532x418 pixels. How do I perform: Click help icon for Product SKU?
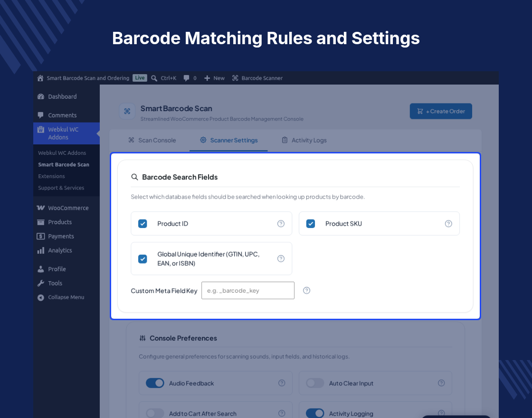[448, 224]
